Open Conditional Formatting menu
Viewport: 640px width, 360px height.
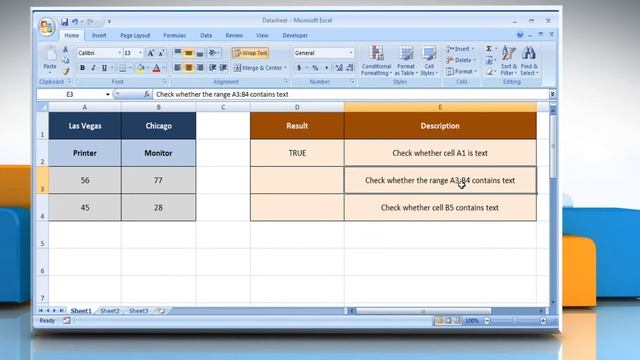tap(376, 60)
